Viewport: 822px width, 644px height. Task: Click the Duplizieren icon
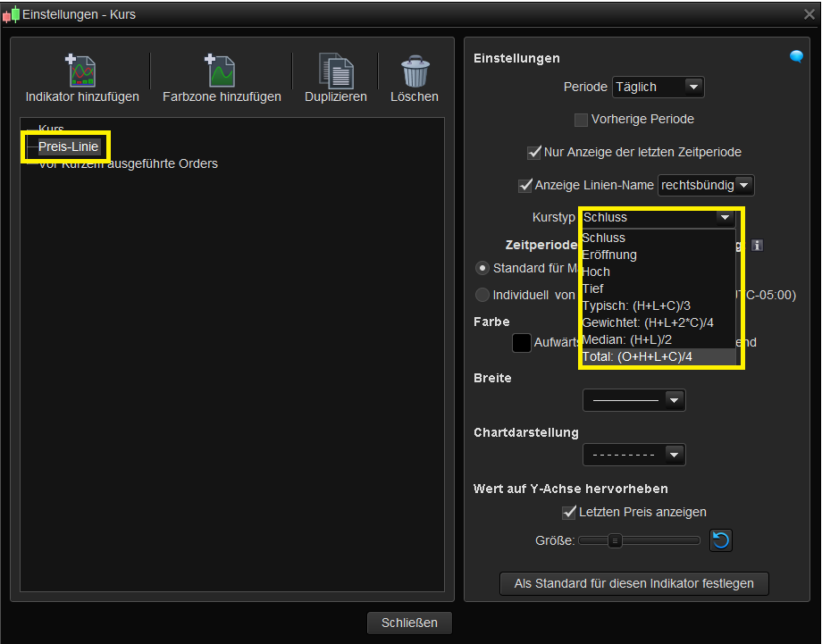tap(336, 71)
